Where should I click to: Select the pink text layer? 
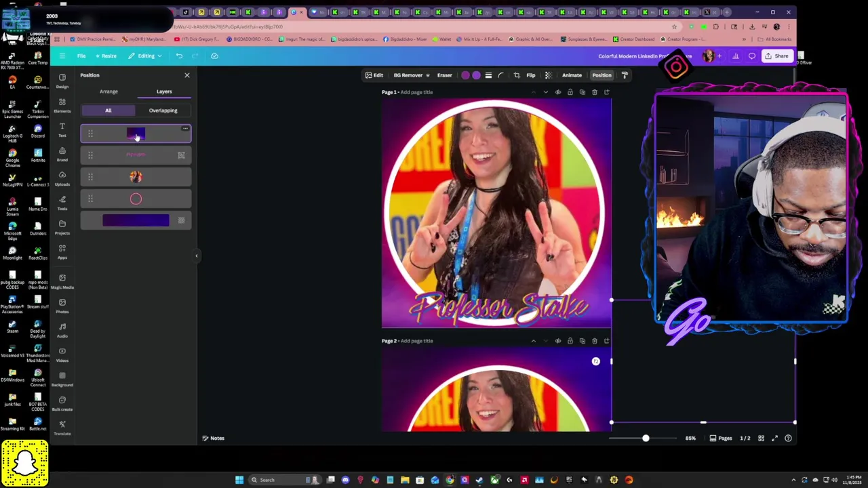136,155
